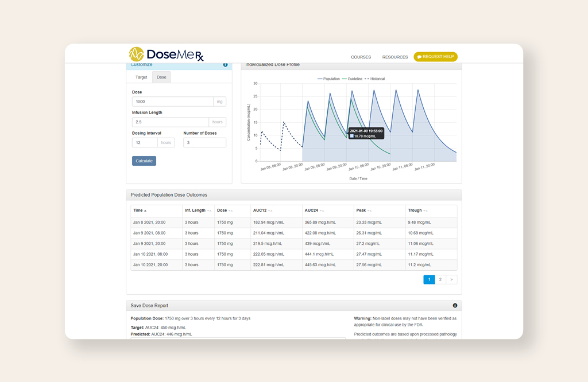This screenshot has width=588, height=382.
Task: Click the 222.05 mcg.h/mL AUC12 value
Action: [269, 254]
